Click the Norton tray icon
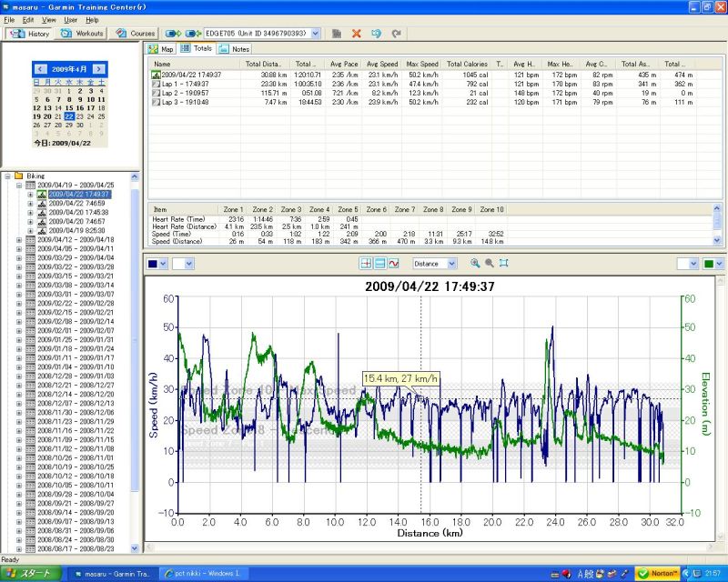The width and height of the screenshot is (728, 582). coord(657,574)
